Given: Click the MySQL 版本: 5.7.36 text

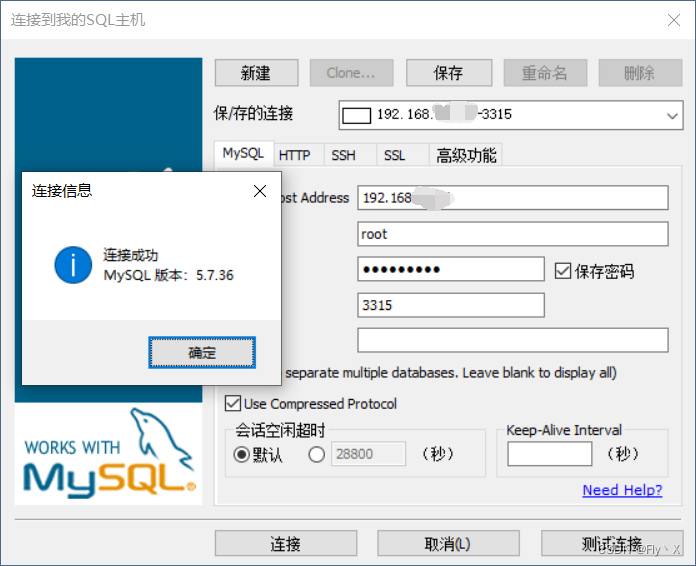Looking at the screenshot, I should pyautogui.click(x=168, y=275).
